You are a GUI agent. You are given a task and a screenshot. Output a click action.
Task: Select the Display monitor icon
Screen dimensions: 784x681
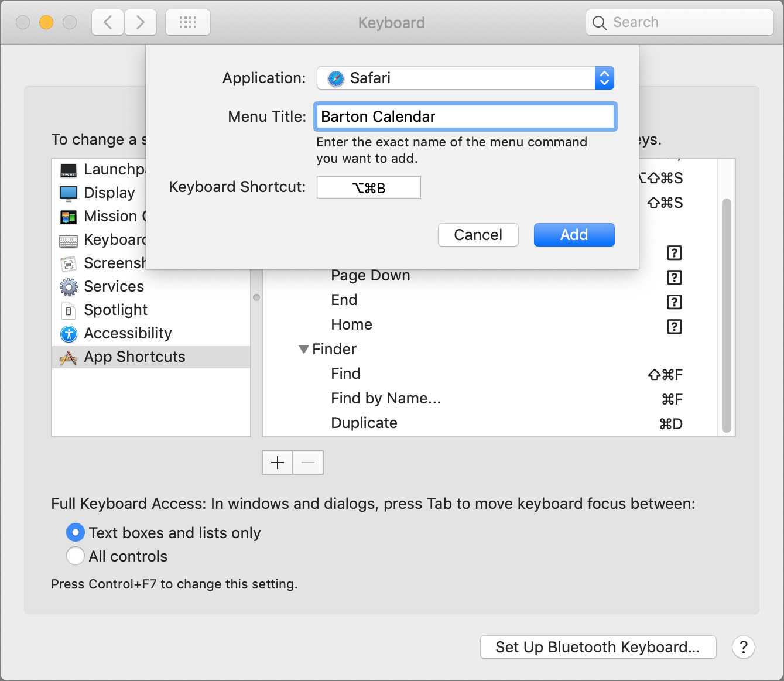tap(69, 193)
